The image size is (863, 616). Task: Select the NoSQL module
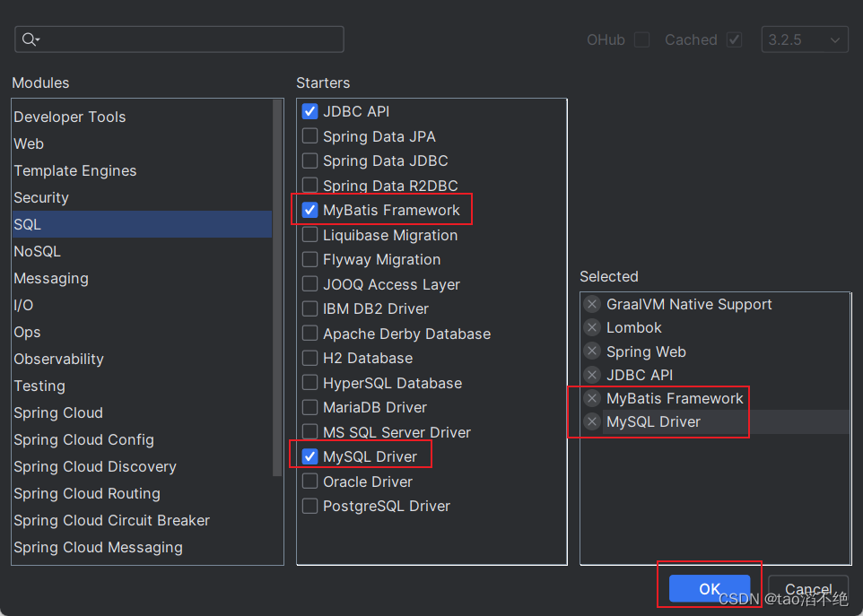coord(142,251)
